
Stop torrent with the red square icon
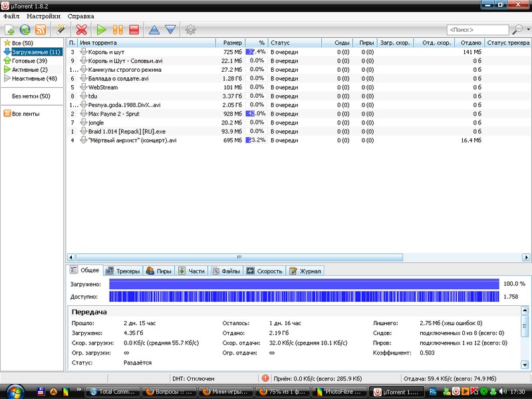click(x=134, y=30)
